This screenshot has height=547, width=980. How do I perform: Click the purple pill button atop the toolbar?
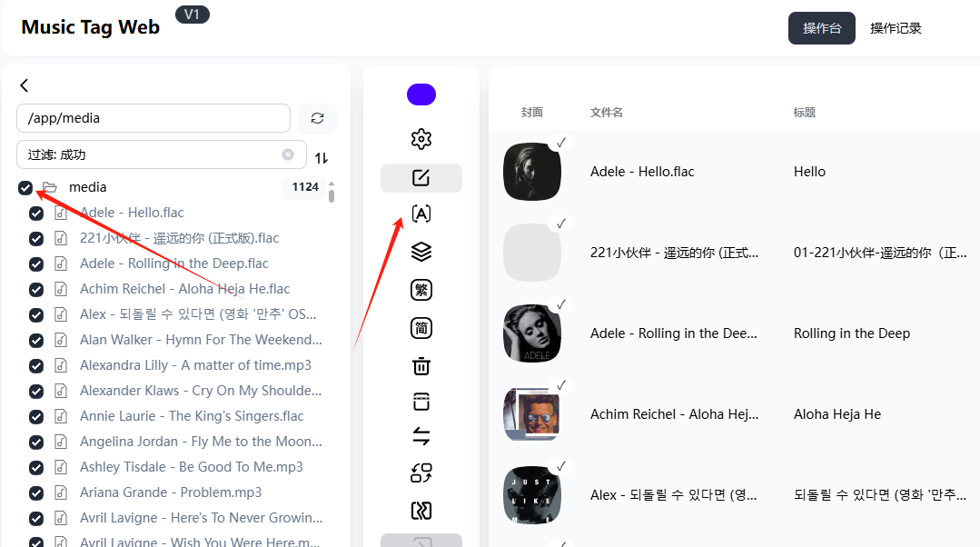[x=421, y=94]
